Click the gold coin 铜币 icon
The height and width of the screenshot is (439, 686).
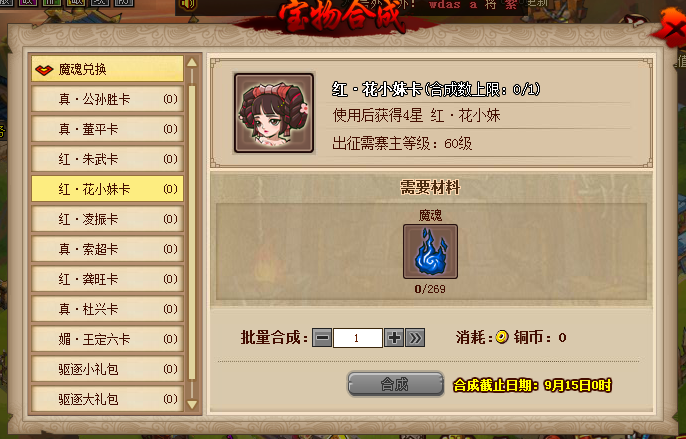click(x=502, y=337)
